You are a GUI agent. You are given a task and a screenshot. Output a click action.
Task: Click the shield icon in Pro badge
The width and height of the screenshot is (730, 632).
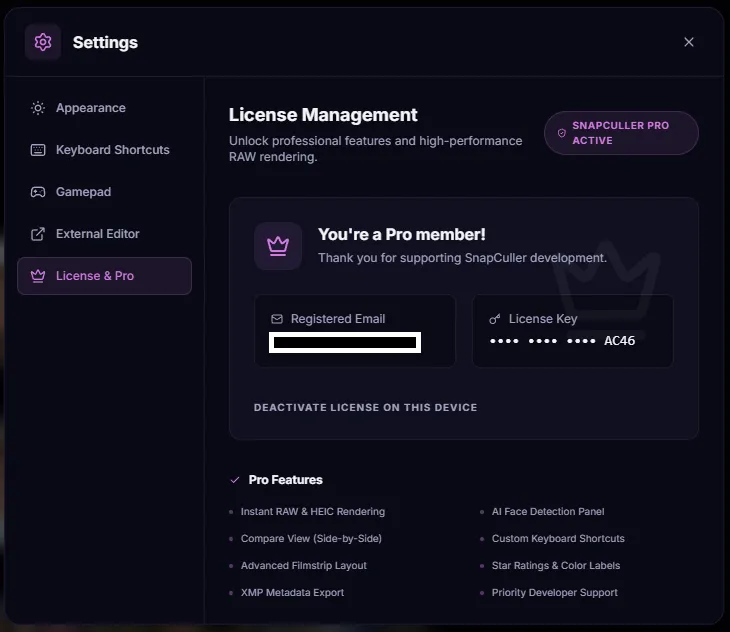[x=561, y=133]
